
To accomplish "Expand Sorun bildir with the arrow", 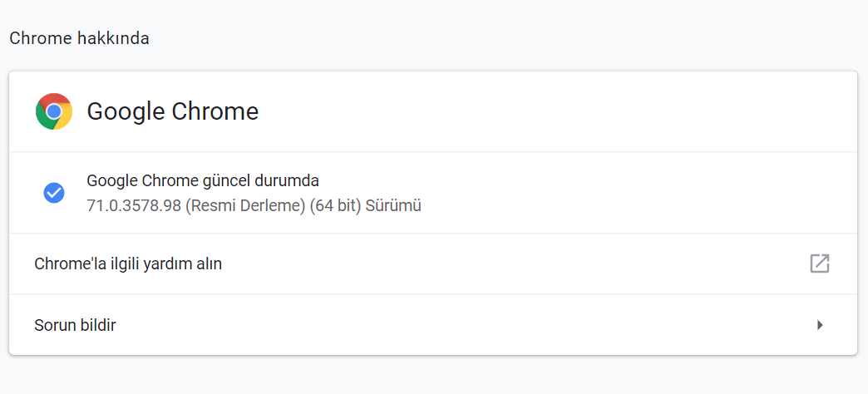I will (820, 325).
